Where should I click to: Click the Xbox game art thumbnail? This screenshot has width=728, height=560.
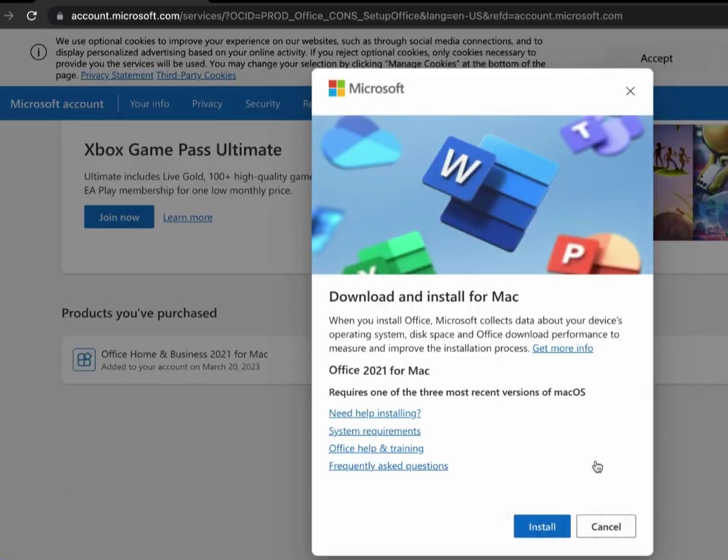pos(690,183)
